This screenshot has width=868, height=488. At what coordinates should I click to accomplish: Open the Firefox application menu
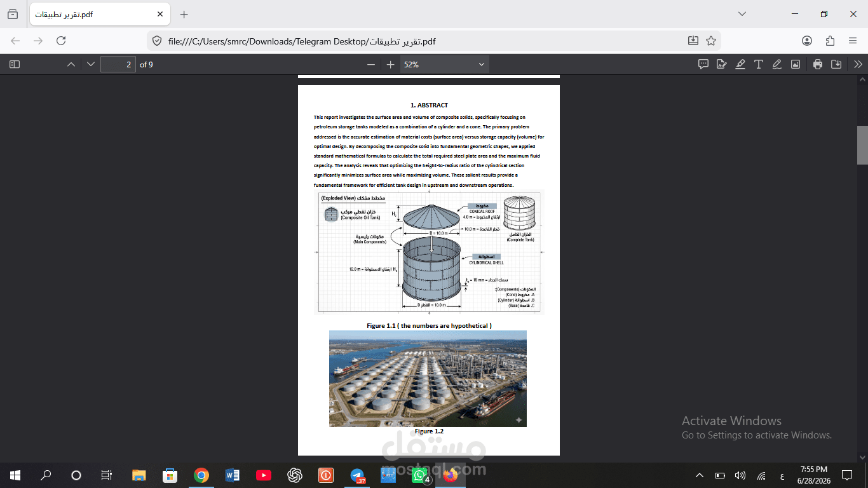853,41
